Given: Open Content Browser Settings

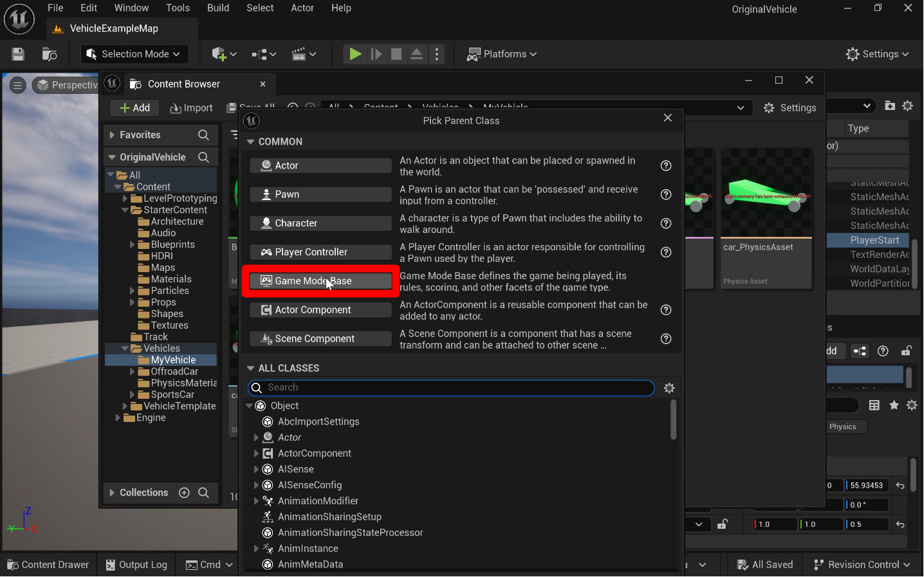Looking at the screenshot, I should coord(790,108).
